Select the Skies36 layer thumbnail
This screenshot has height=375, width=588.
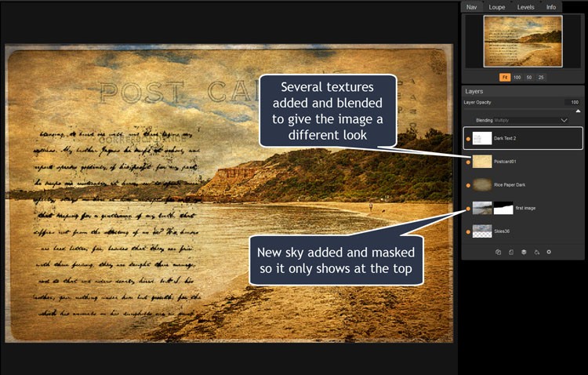point(481,231)
